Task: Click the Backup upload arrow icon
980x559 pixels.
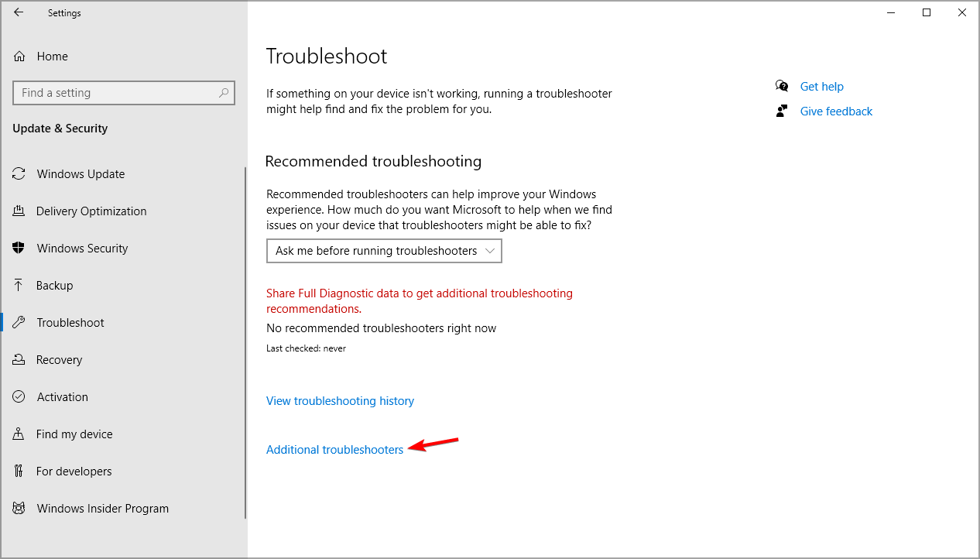Action: (x=19, y=286)
